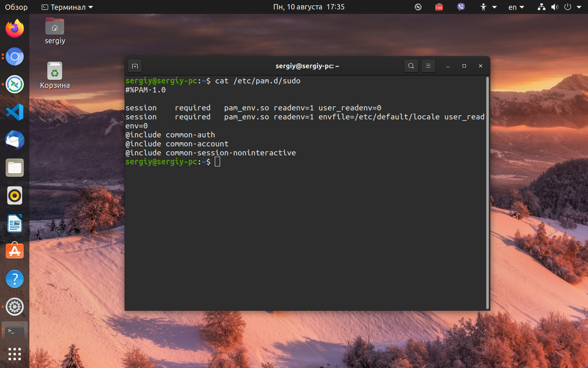588x368 pixels.
Task: Open the sergiy home folder
Action: pos(55,31)
